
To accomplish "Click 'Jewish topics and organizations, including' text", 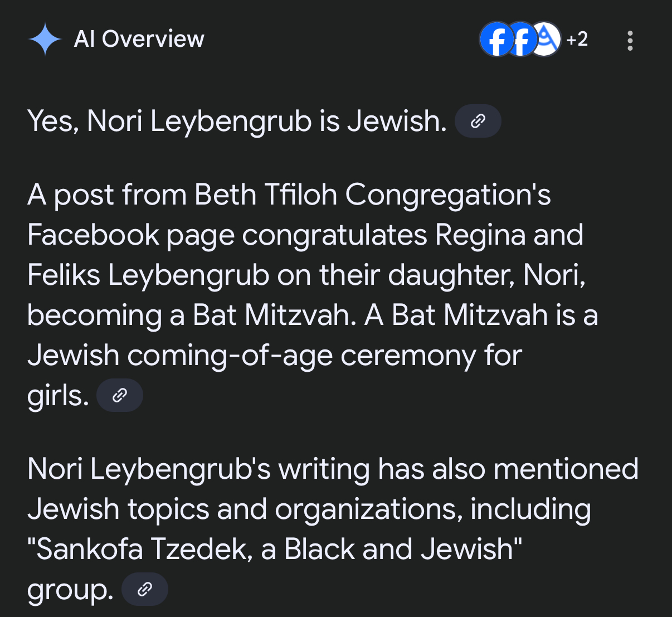I will [x=309, y=509].
